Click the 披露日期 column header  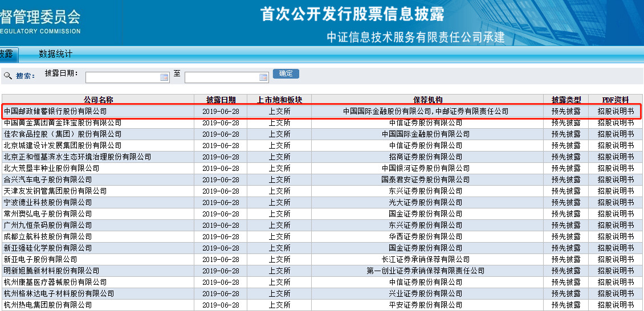[221, 100]
